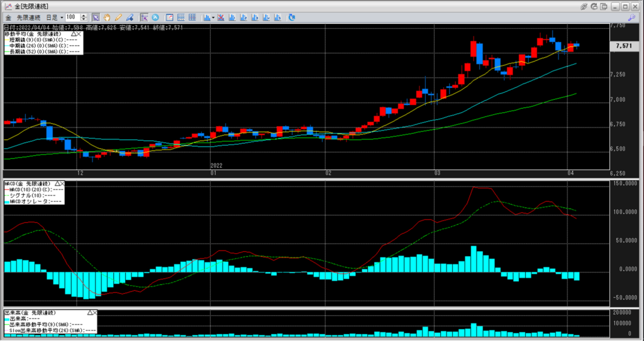Screen dimensions: 644x341
Task: Choose the pencil drawing tool
Action: click(x=118, y=17)
